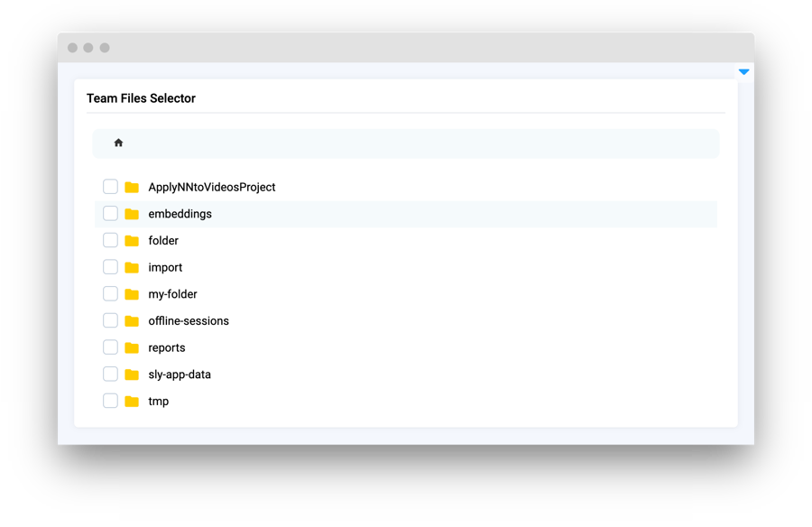This screenshot has width=812, height=527.
Task: Click the gray window close dot
Action: click(73, 48)
